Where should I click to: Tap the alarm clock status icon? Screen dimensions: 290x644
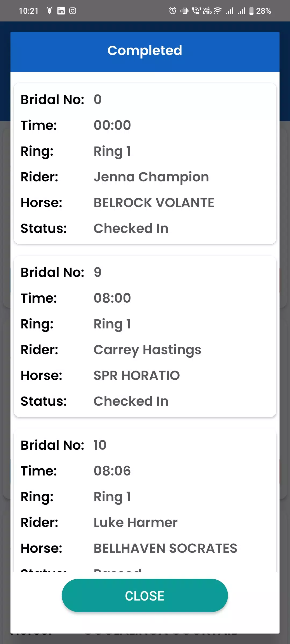tap(173, 11)
